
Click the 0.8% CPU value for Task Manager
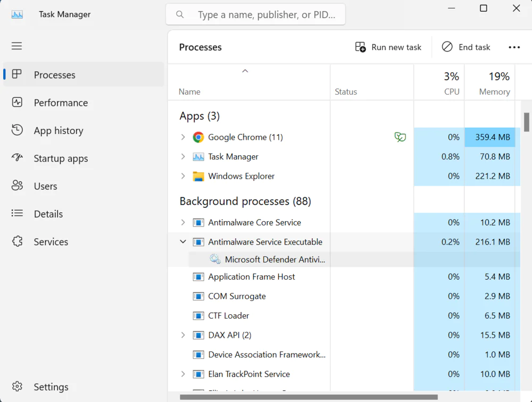450,157
